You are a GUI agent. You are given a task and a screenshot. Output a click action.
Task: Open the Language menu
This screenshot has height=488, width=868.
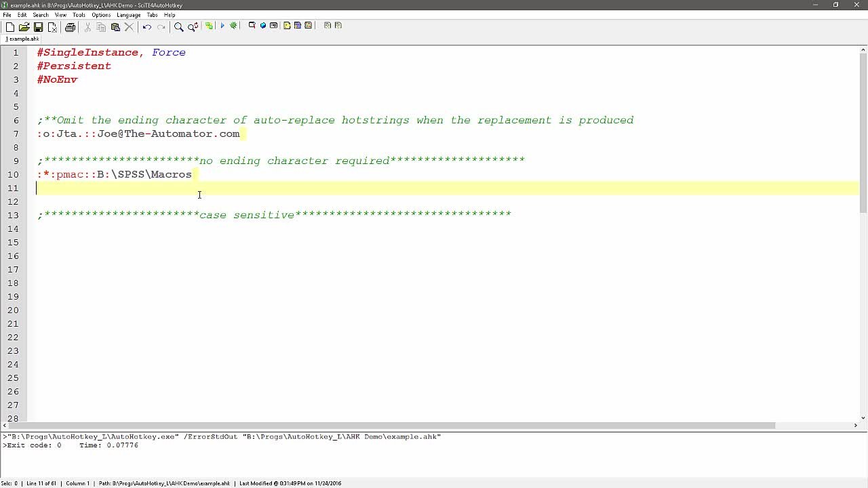pyautogui.click(x=128, y=15)
